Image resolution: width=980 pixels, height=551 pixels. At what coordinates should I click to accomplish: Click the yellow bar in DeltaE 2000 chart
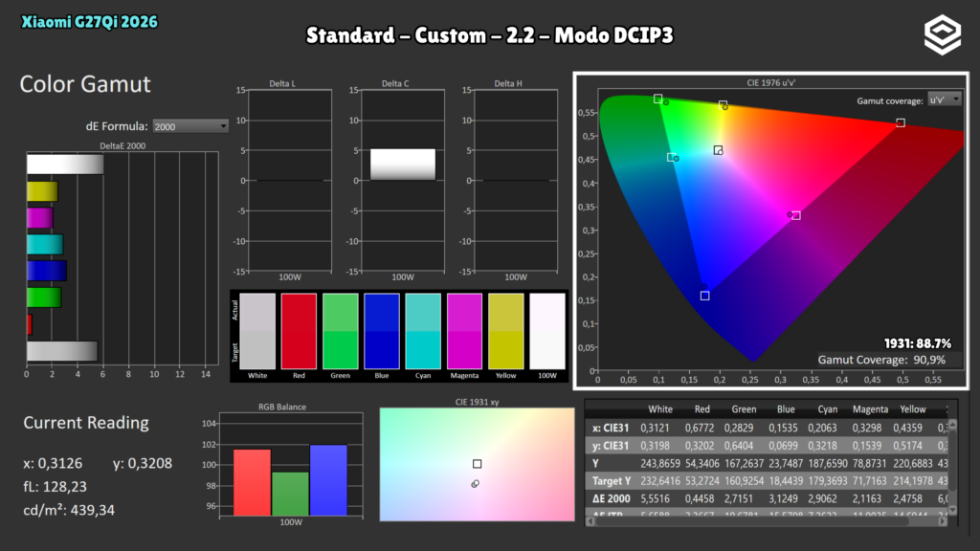click(42, 191)
